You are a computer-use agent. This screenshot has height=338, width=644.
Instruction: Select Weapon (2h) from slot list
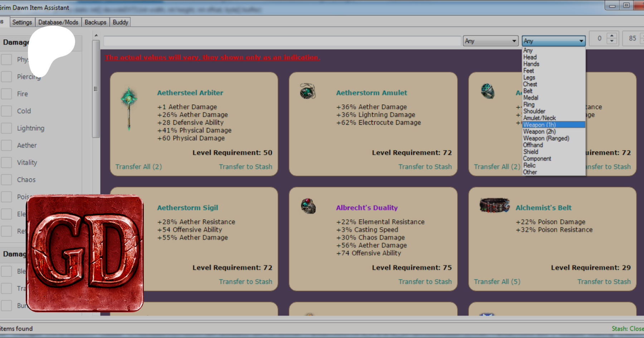tap(539, 132)
